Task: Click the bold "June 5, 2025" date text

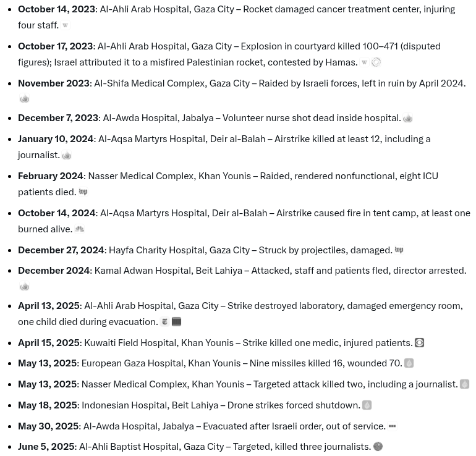Action: point(46,447)
